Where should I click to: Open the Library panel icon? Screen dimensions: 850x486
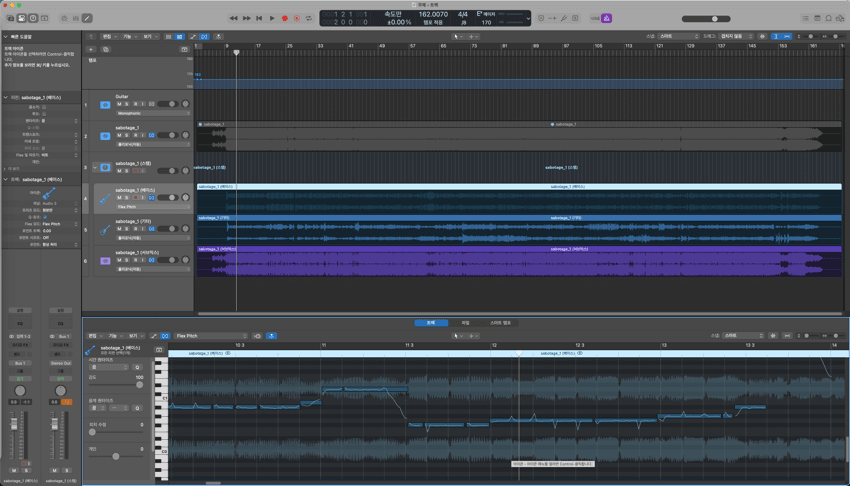[x=9, y=18]
